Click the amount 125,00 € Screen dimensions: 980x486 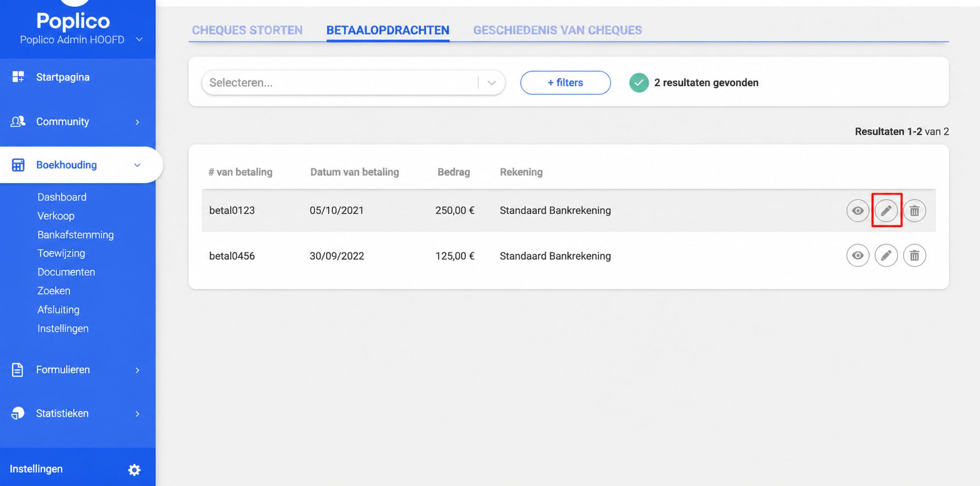coord(455,256)
